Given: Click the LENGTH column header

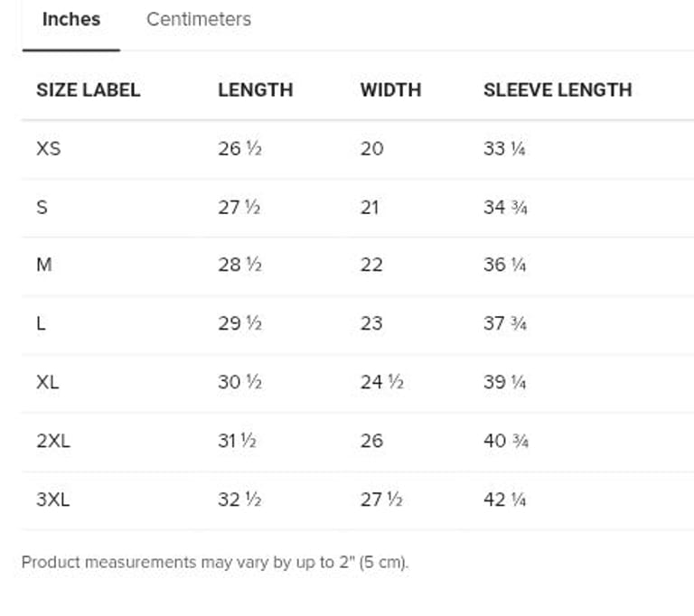Looking at the screenshot, I should (256, 89).
